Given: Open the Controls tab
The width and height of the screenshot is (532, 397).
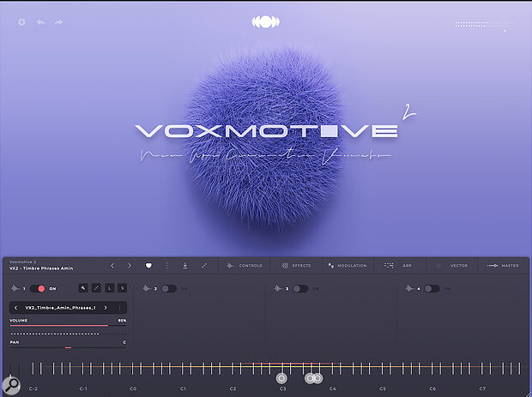Looking at the screenshot, I should [x=245, y=266].
